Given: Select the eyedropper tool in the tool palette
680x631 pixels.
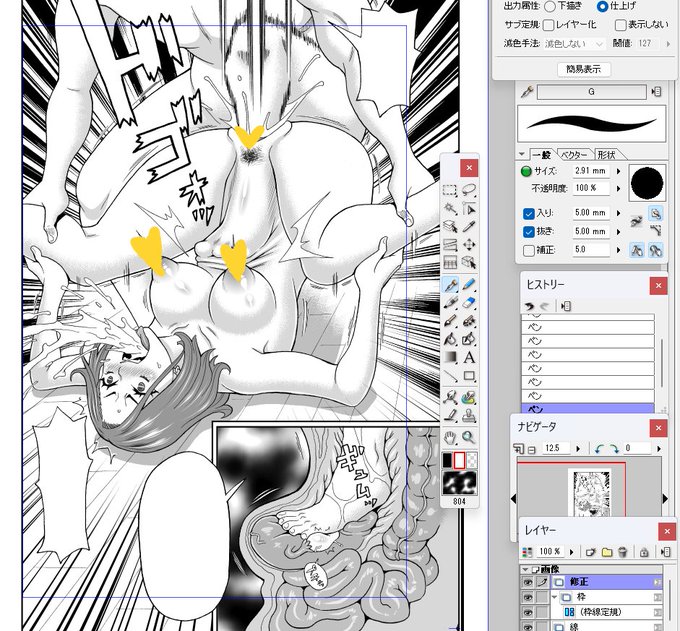Looking at the screenshot, I should [469, 227].
